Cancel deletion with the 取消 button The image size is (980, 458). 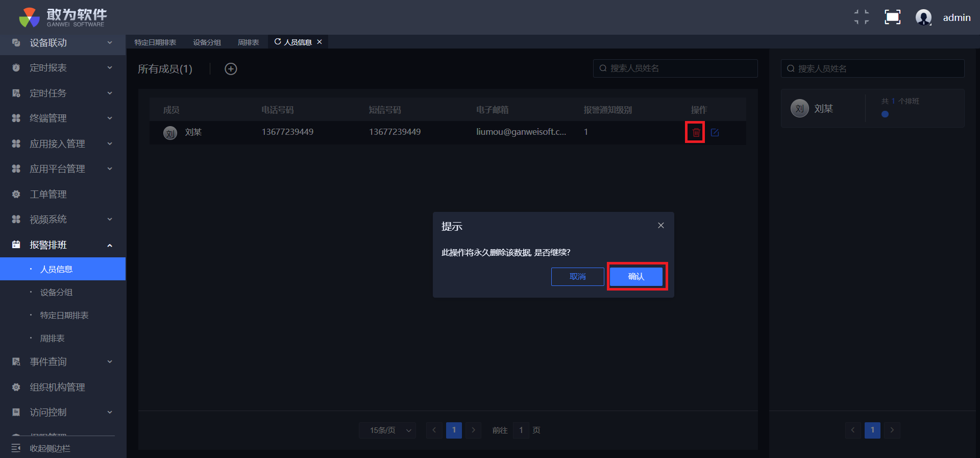click(x=578, y=276)
